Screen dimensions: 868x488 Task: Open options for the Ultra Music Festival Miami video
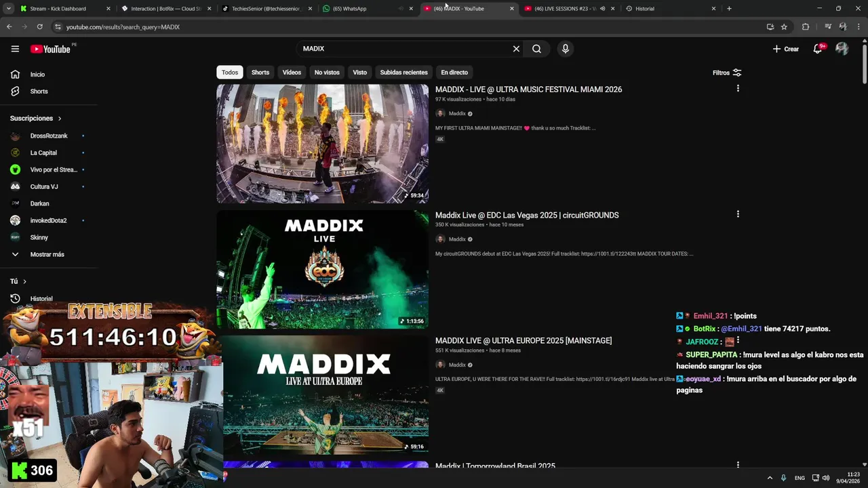tap(738, 89)
